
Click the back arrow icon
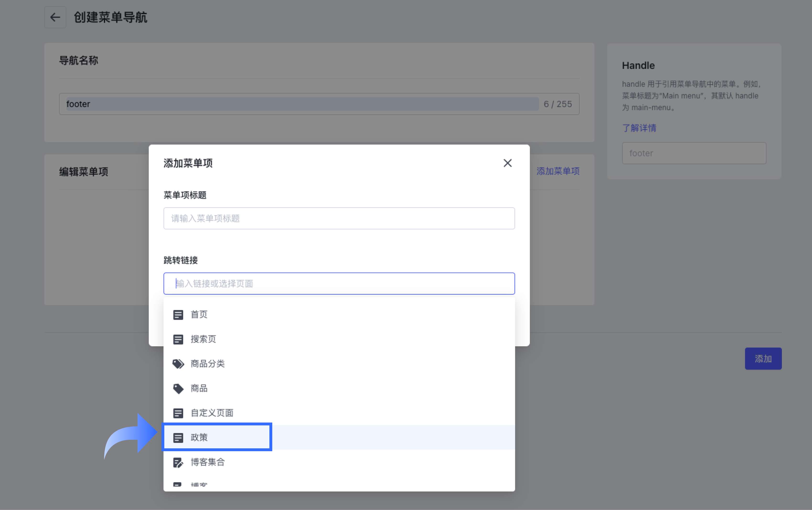55,17
